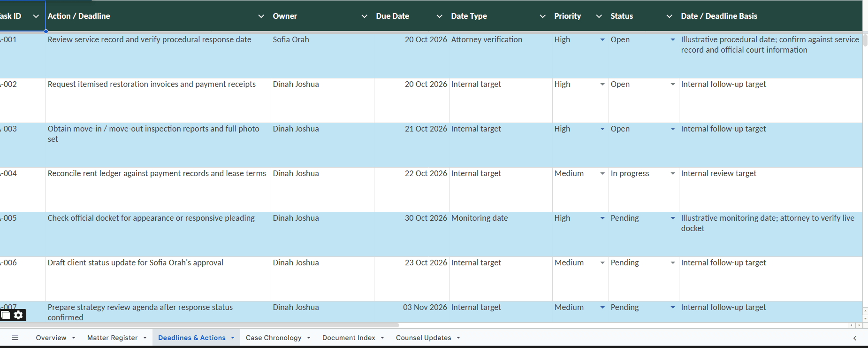Open the Due Date column filter

(x=440, y=16)
